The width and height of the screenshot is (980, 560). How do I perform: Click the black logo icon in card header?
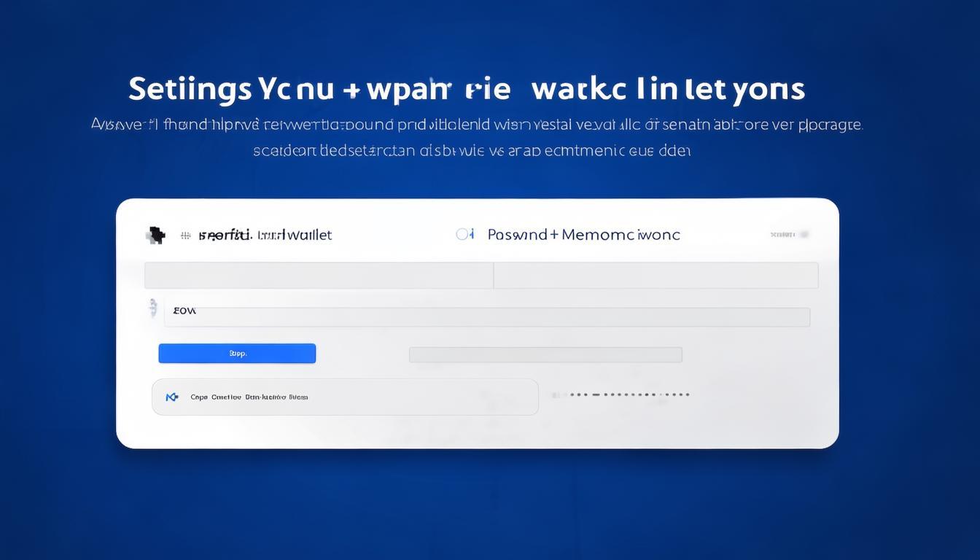(x=154, y=235)
